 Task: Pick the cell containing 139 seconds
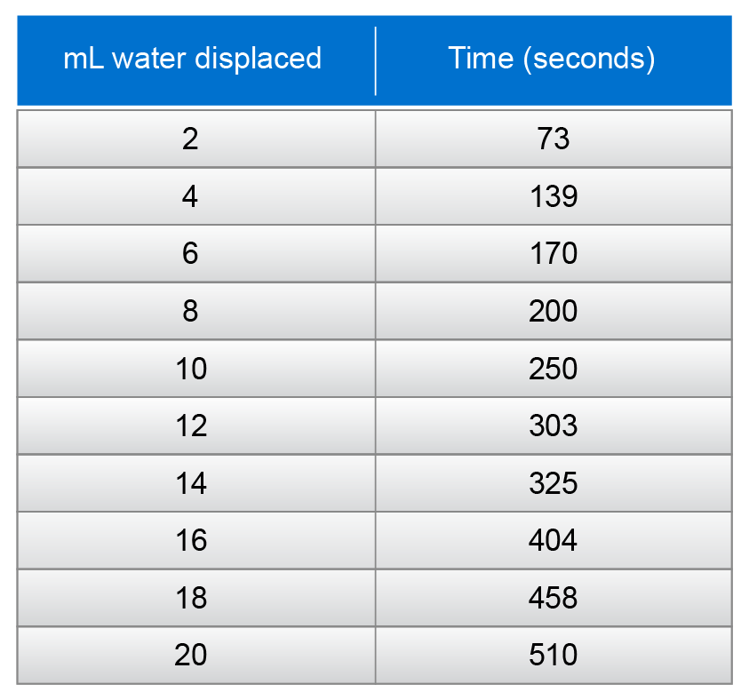point(553,196)
